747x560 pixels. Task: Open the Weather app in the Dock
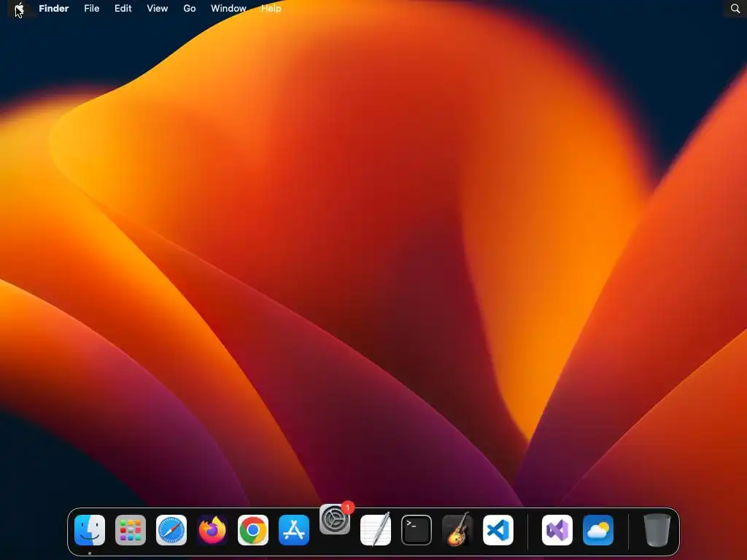[x=598, y=530]
